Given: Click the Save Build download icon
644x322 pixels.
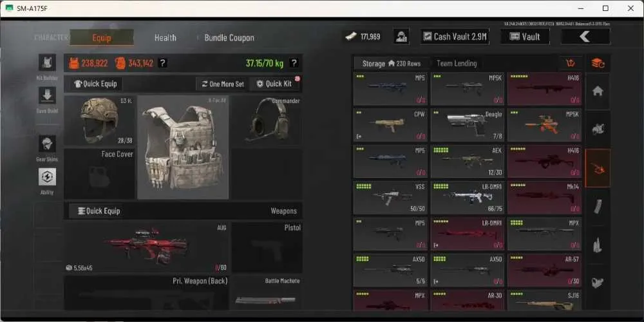Looking at the screenshot, I should 47,95.
